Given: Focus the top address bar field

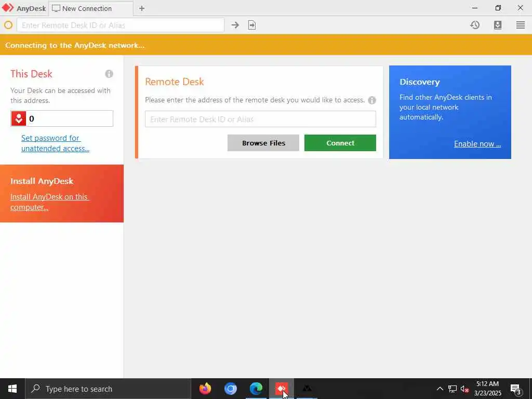Looking at the screenshot, I should [121, 25].
